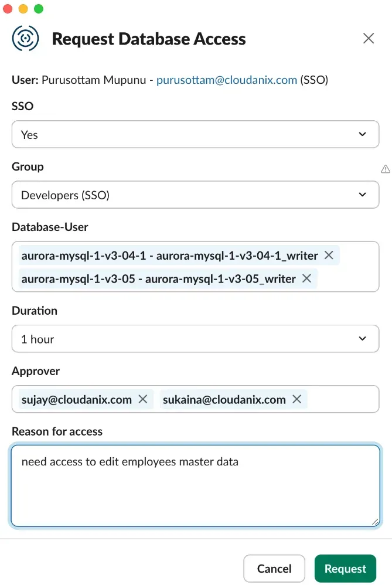Click the green macOS maximize window button

(x=39, y=9)
